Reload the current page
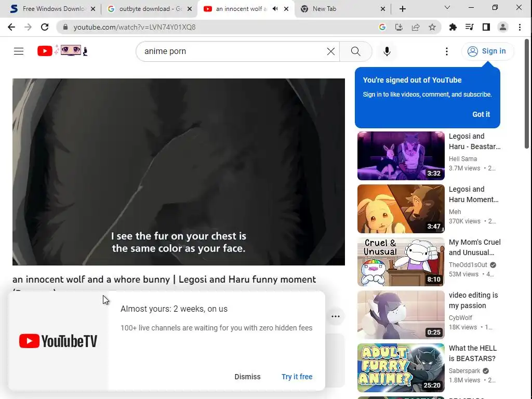This screenshot has width=532, height=399. click(x=45, y=27)
